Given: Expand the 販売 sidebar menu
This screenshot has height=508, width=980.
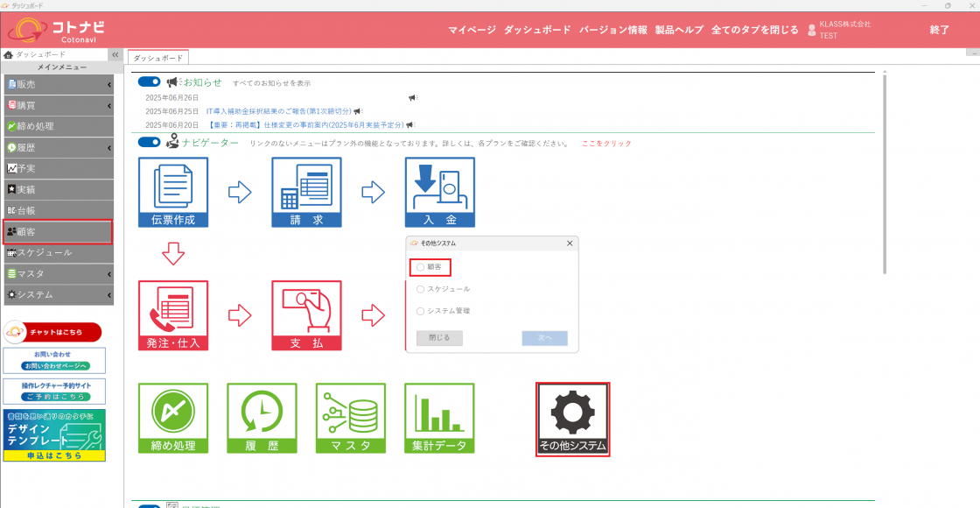Looking at the screenshot, I should [58, 85].
